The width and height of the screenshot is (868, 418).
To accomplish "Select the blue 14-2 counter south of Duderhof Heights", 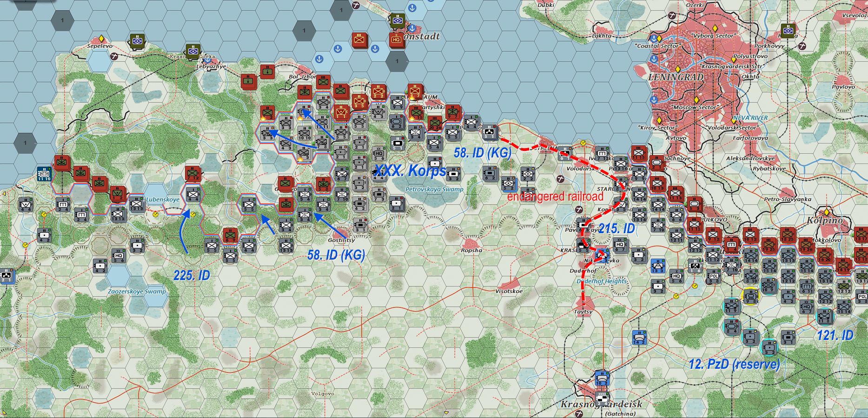I will click(x=639, y=338).
